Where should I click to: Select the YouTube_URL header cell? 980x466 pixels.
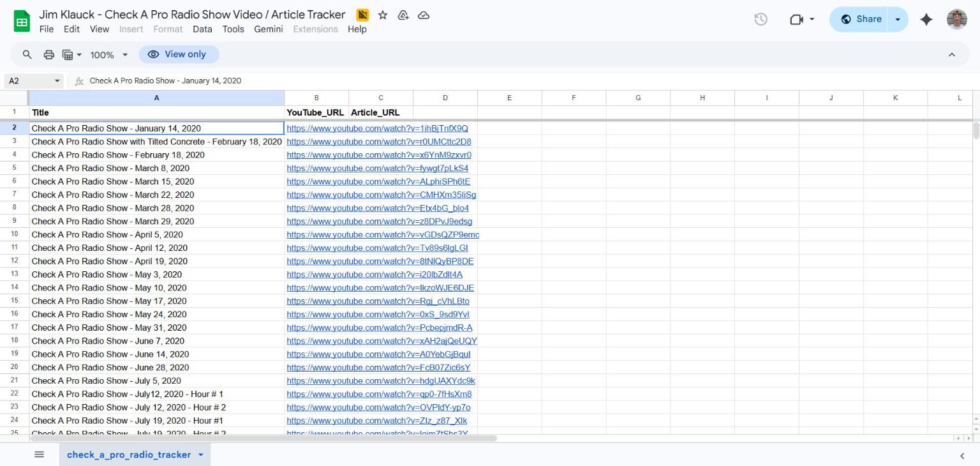tap(316, 112)
